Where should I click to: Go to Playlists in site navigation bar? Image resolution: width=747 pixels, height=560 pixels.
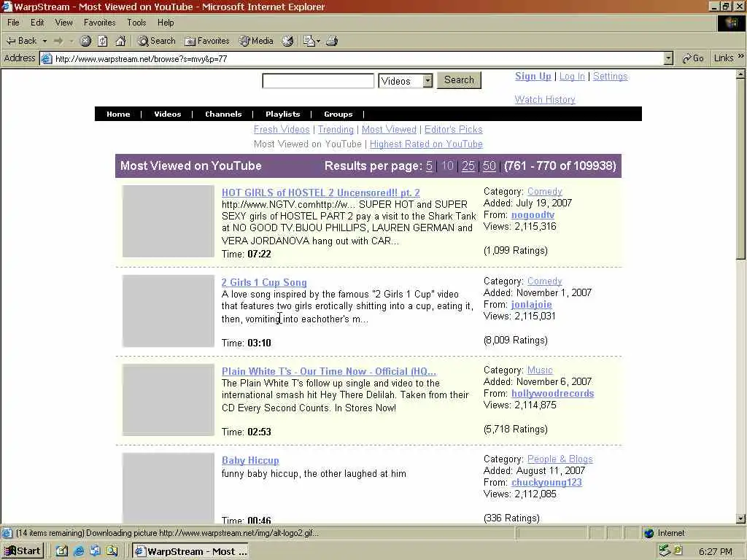283,114
